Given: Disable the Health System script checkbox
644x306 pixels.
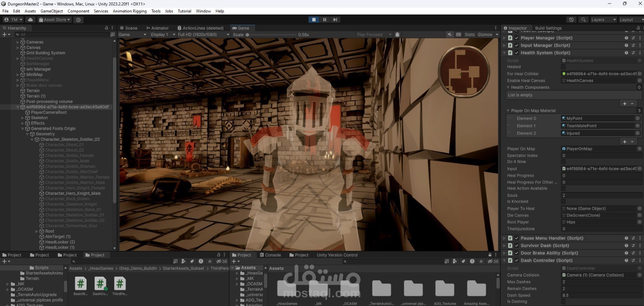Looking at the screenshot, I should click(x=516, y=53).
